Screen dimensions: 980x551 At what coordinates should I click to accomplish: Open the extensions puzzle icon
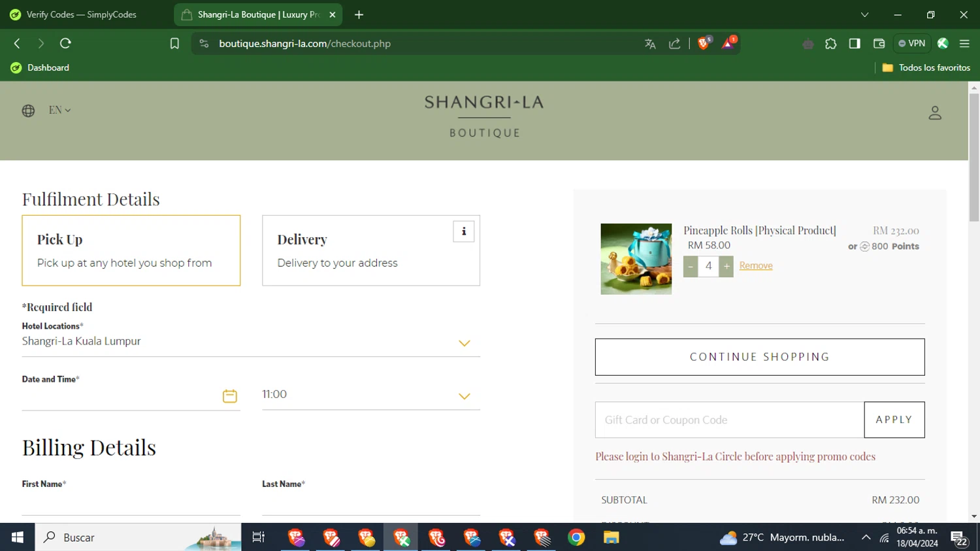pos(831,44)
